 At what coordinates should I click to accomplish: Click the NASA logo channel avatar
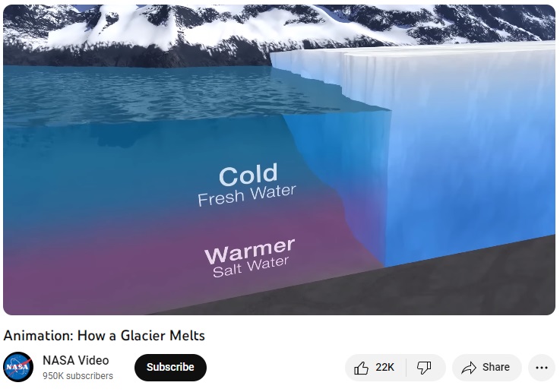tap(18, 367)
